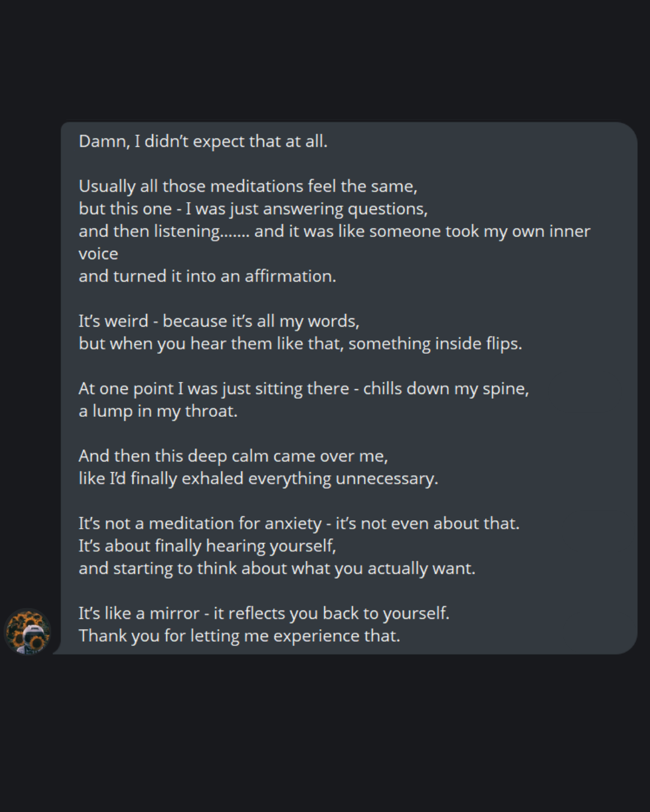Image resolution: width=650 pixels, height=812 pixels.
Task: Click the line mentioning "chills down my spine,"
Action: tap(303, 389)
